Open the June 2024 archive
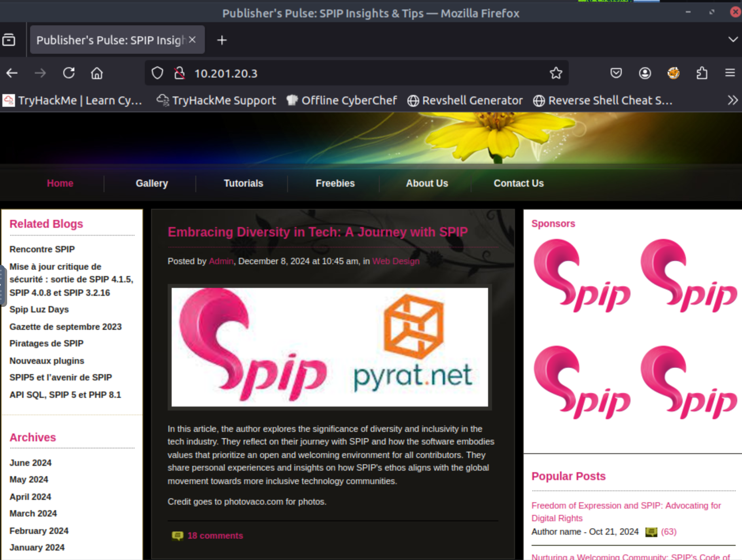Image resolution: width=742 pixels, height=560 pixels. (x=30, y=463)
